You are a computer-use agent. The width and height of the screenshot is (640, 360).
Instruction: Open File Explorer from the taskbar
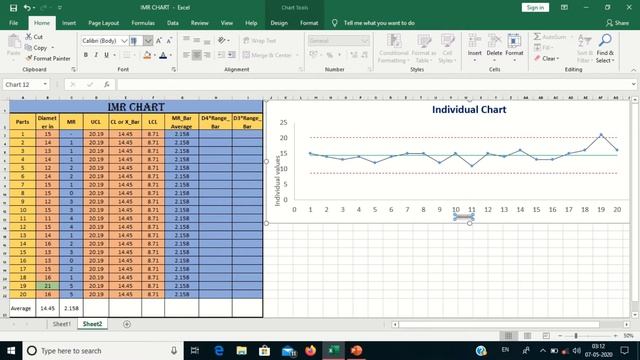242,351
